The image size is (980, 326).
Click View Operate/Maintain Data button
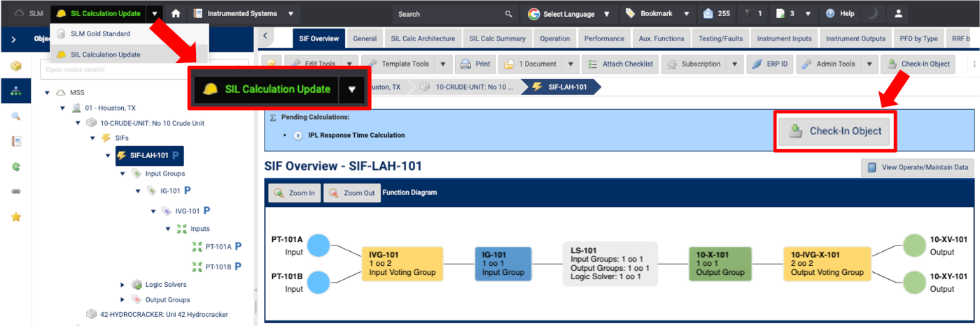[x=917, y=167]
